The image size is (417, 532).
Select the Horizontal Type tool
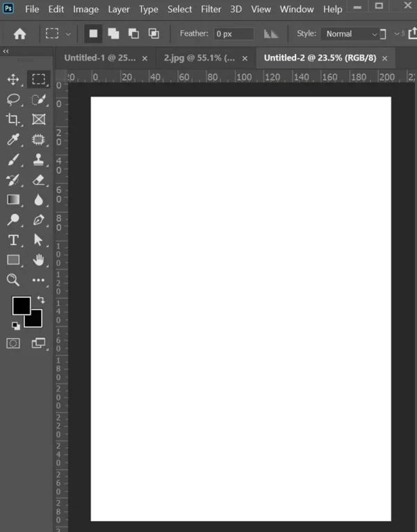point(13,240)
